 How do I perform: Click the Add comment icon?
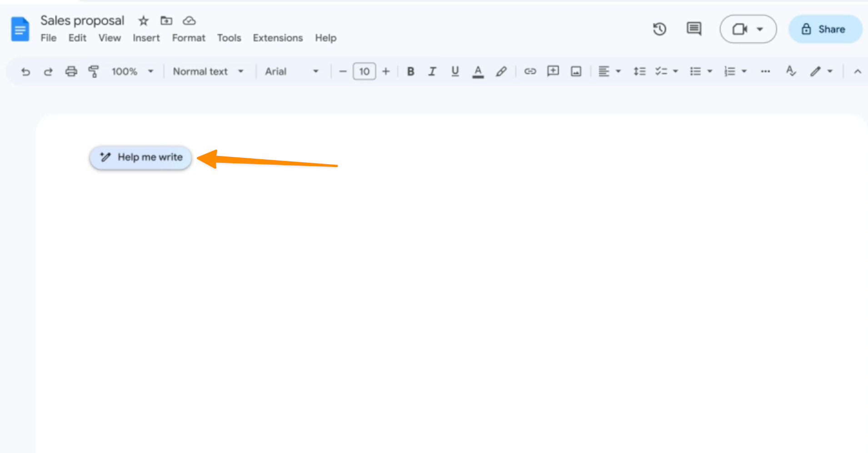point(553,71)
